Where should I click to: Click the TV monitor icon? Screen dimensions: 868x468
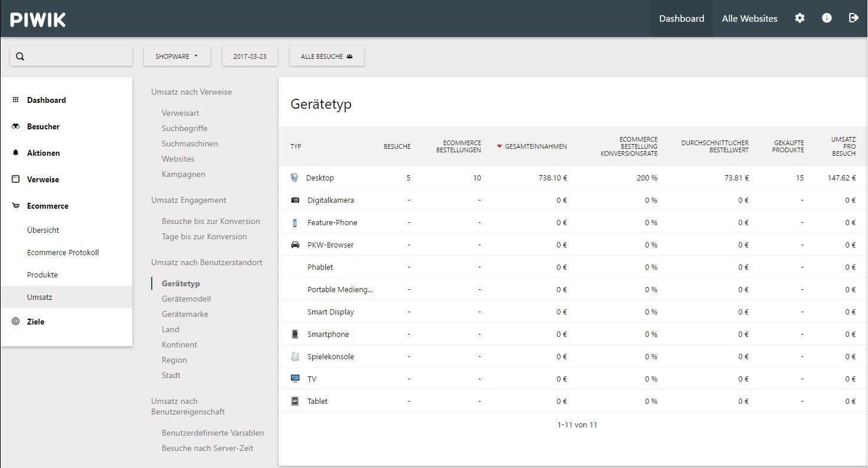point(295,379)
